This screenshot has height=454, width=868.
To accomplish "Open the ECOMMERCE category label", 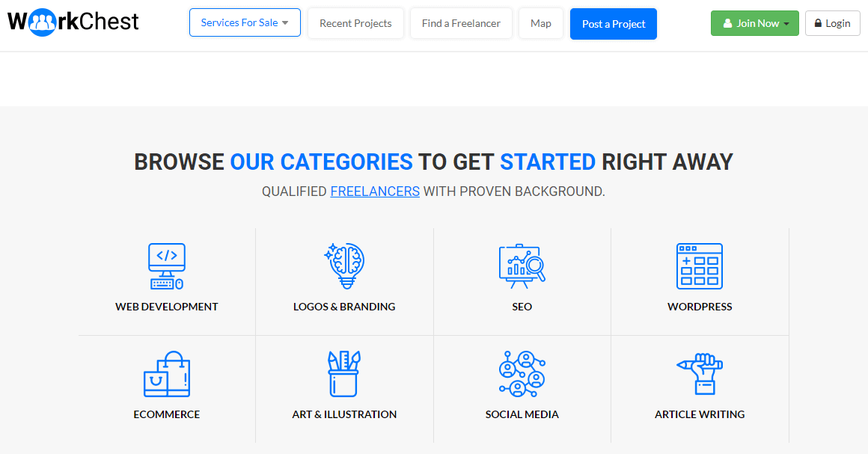I will click(167, 414).
